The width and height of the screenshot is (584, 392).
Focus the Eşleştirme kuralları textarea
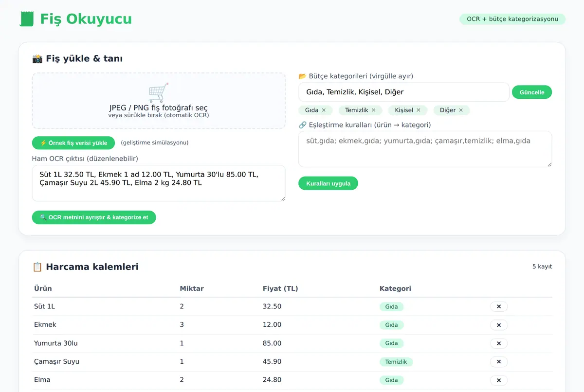[x=425, y=149]
